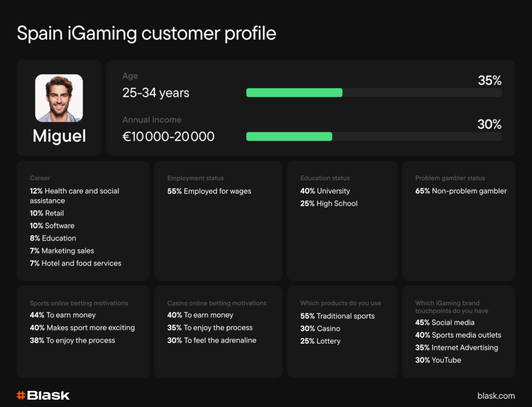The image size is (532, 407).
Task: Click the Spain iGaming customer profile title
Action: (147, 33)
